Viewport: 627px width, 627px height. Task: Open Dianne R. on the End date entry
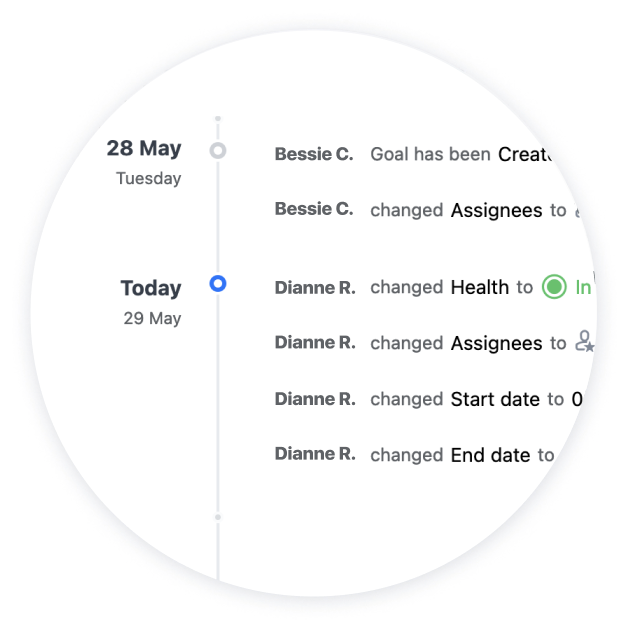pyautogui.click(x=315, y=454)
